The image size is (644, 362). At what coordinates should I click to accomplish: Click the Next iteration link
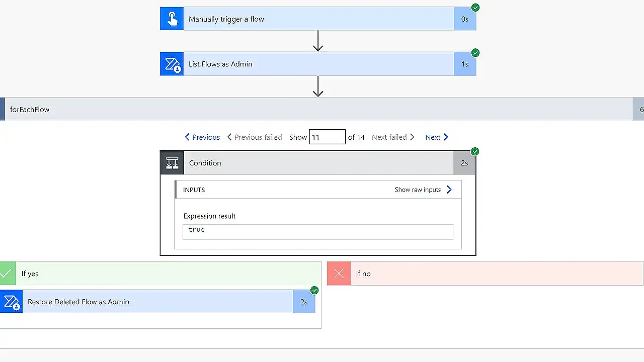[436, 137]
